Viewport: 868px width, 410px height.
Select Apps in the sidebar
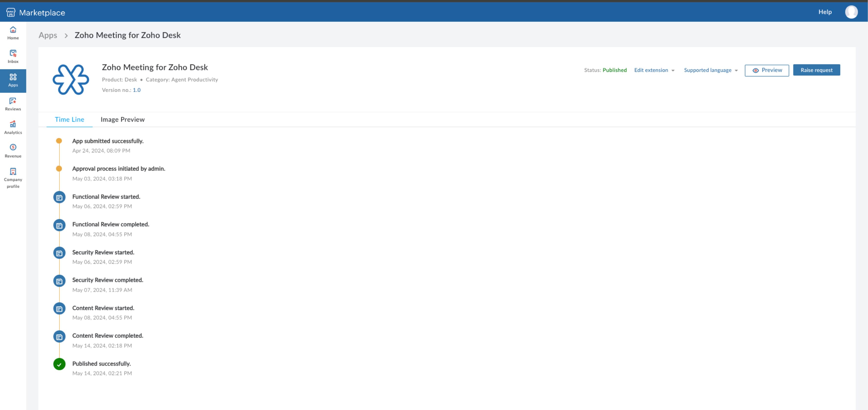coord(13,81)
